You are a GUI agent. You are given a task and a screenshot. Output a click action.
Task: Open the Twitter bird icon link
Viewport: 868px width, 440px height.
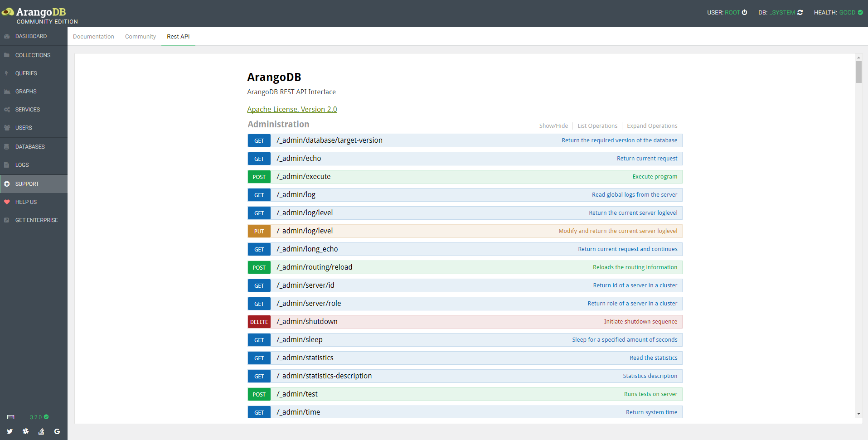[x=10, y=431]
